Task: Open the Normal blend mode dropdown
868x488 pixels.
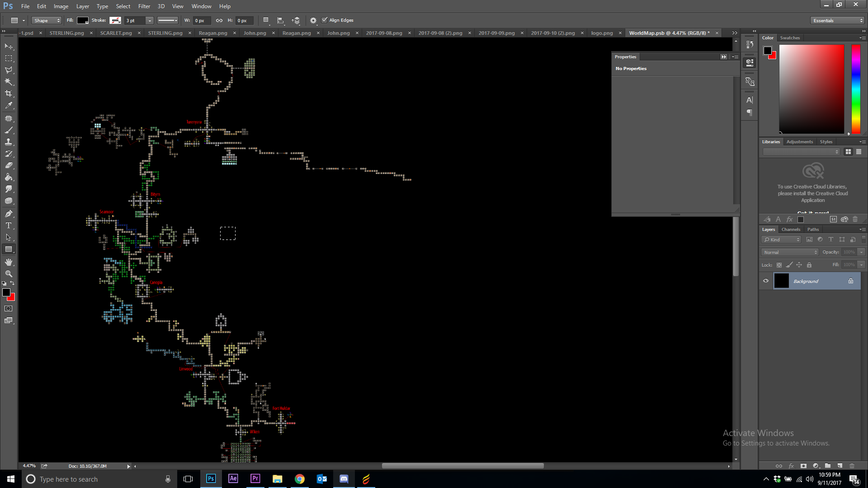Action: tap(790, 252)
